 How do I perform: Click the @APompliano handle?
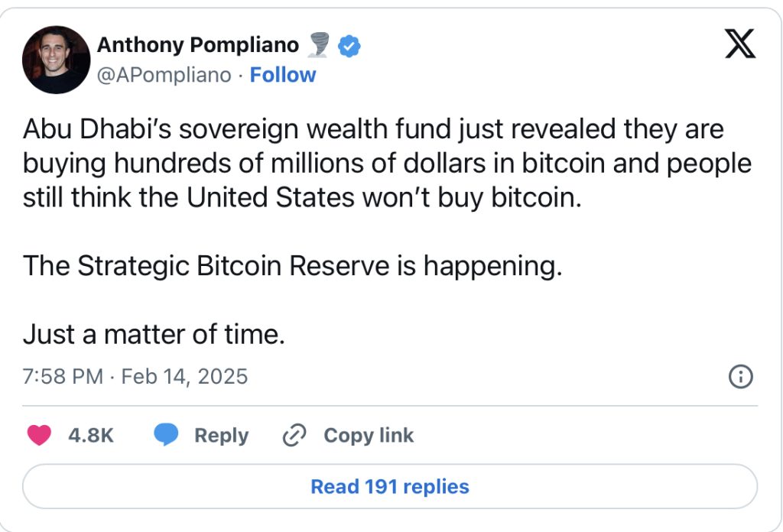[164, 75]
